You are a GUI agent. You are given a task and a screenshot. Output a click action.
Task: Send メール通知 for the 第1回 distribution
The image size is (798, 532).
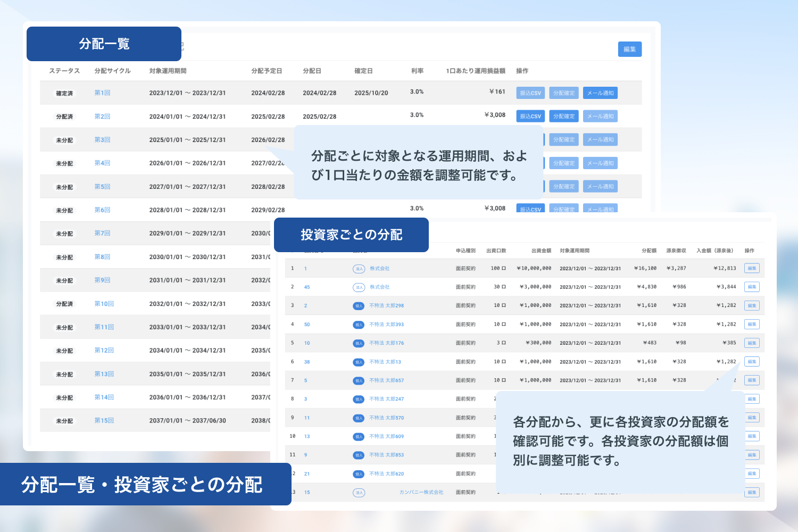click(x=600, y=93)
